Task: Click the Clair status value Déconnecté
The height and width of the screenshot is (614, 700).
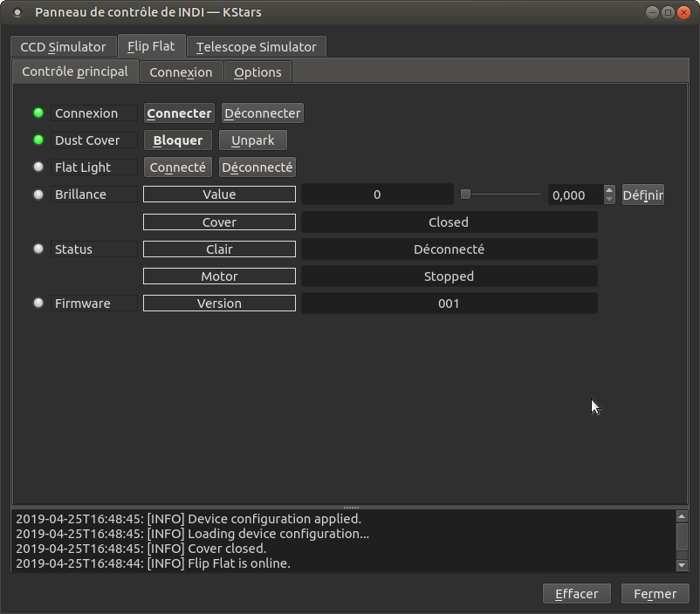Action: (450, 249)
